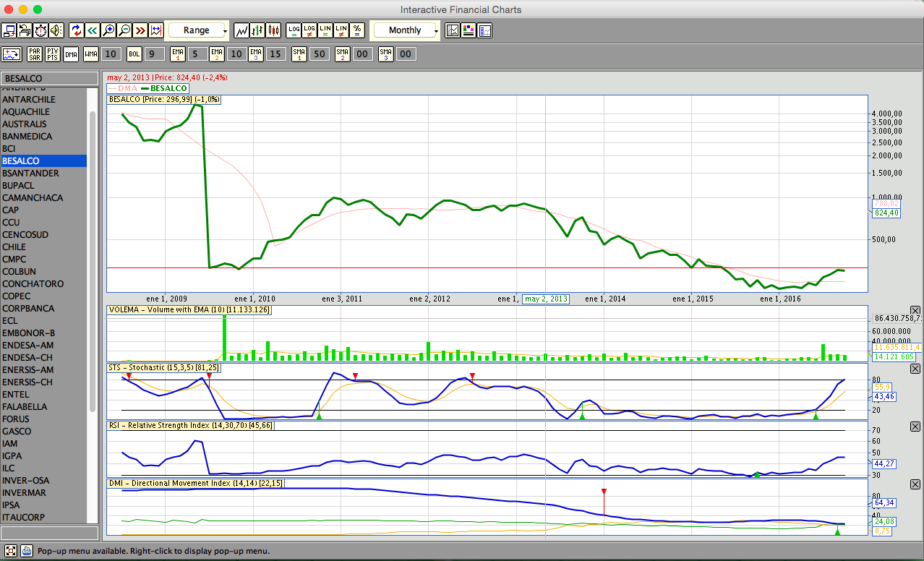This screenshot has height=561, width=924.
Task: Click the chart settings icon with red marker
Action: coord(453,30)
